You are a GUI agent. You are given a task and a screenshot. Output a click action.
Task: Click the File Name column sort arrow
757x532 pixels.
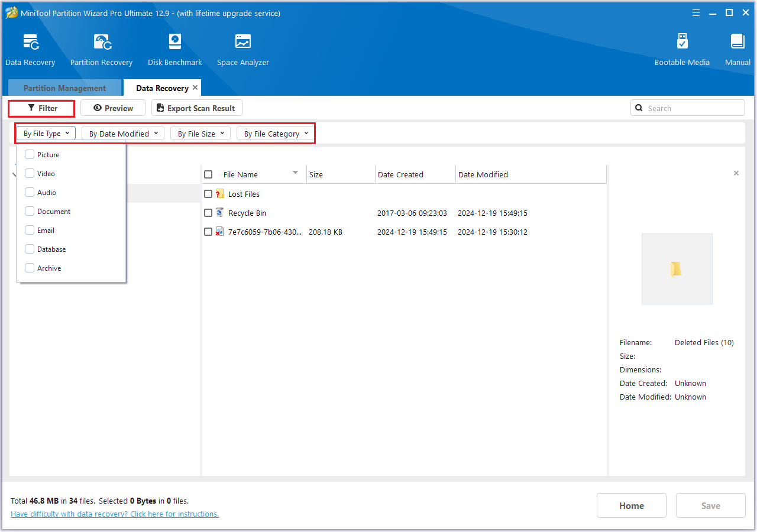point(295,173)
